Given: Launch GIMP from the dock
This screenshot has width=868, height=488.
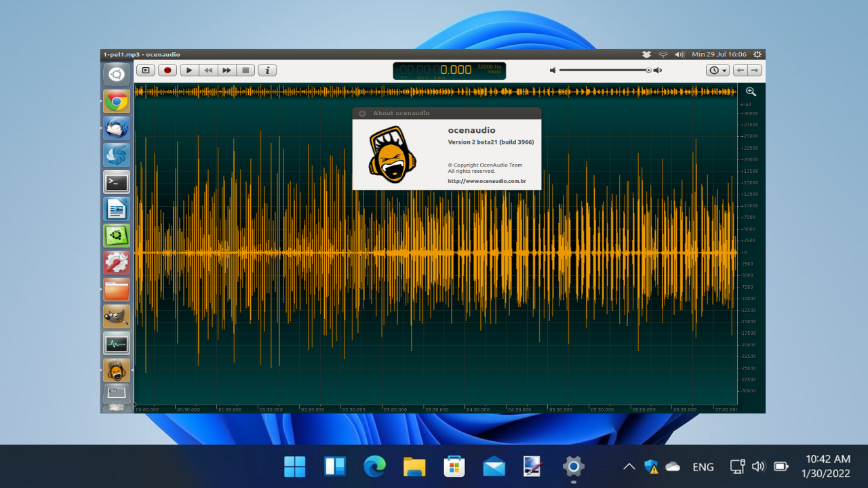Looking at the screenshot, I should (117, 317).
